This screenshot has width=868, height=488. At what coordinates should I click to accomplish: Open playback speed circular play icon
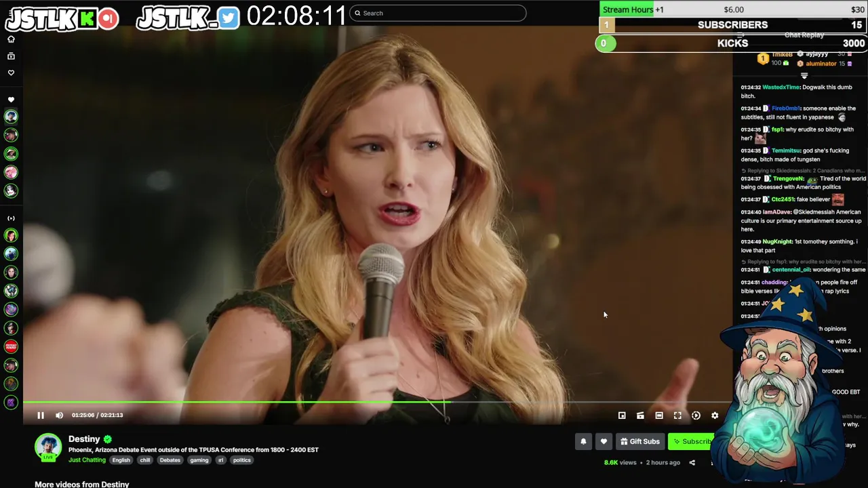point(696,415)
